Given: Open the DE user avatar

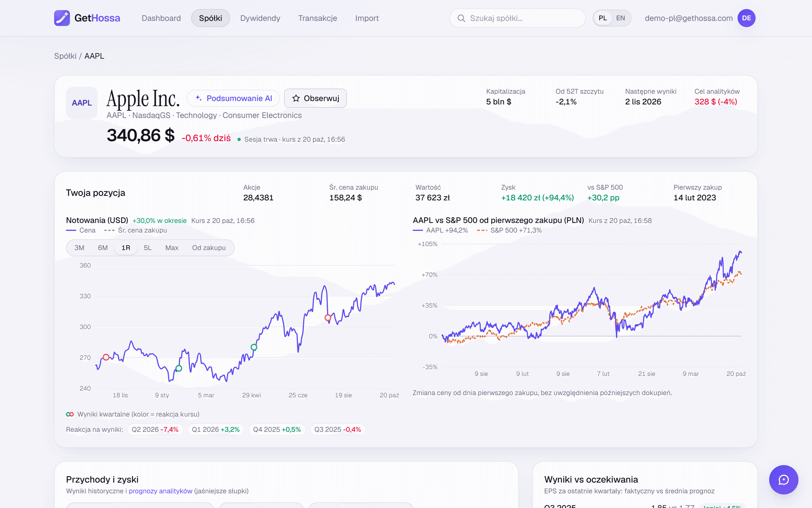Looking at the screenshot, I should tap(746, 18).
